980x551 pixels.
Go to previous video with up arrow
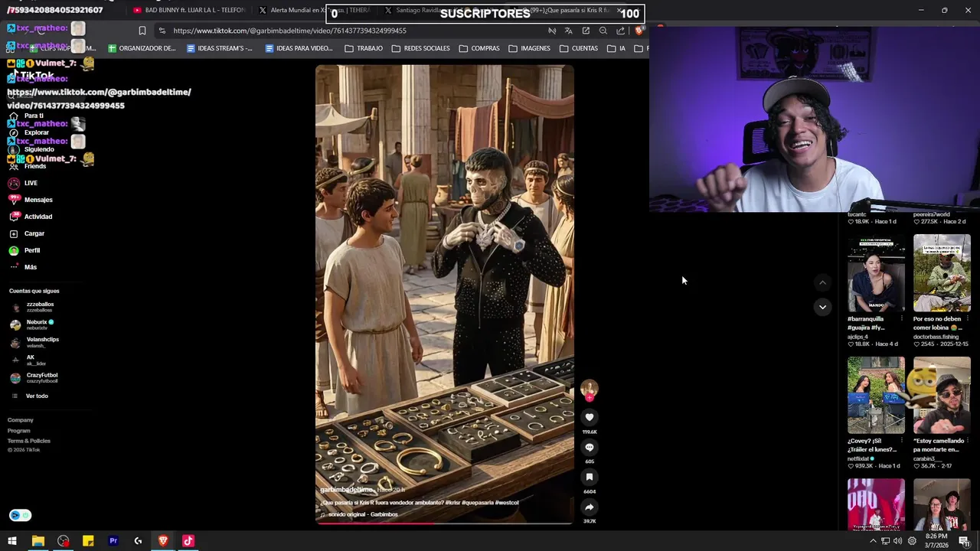[822, 282]
